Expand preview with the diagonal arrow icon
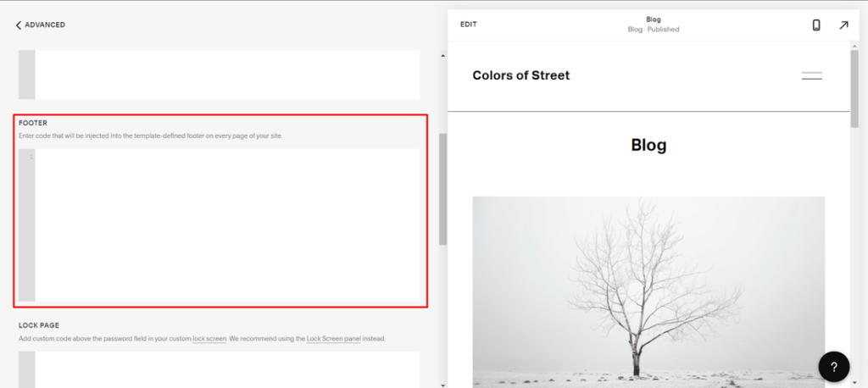This screenshot has width=868, height=388. [x=843, y=25]
